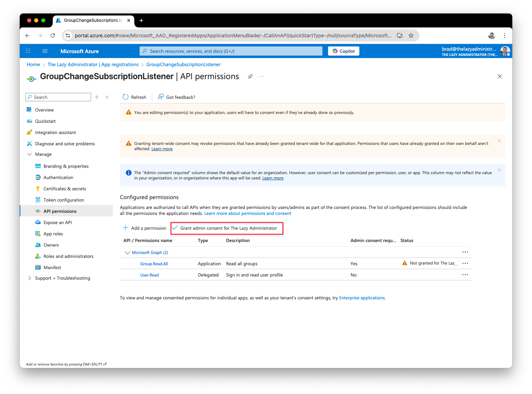Open Got feedback? option
The image size is (532, 394).
point(177,97)
